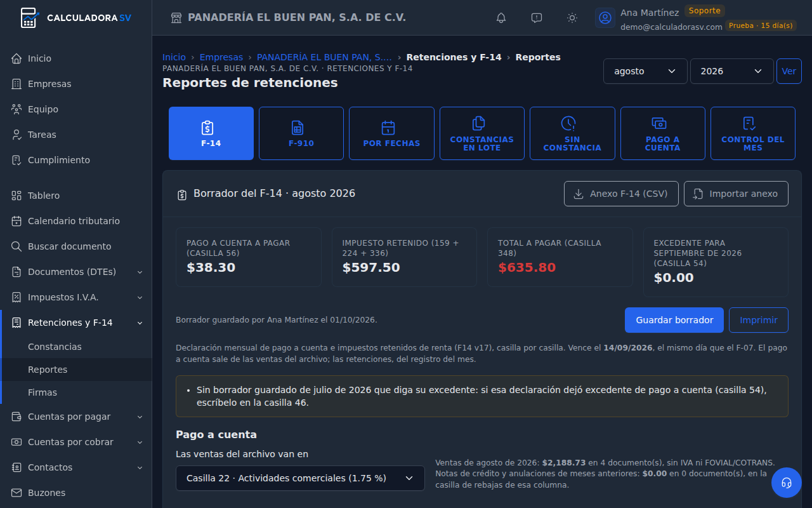Open Cumplimiento in the sidebar

76,160
